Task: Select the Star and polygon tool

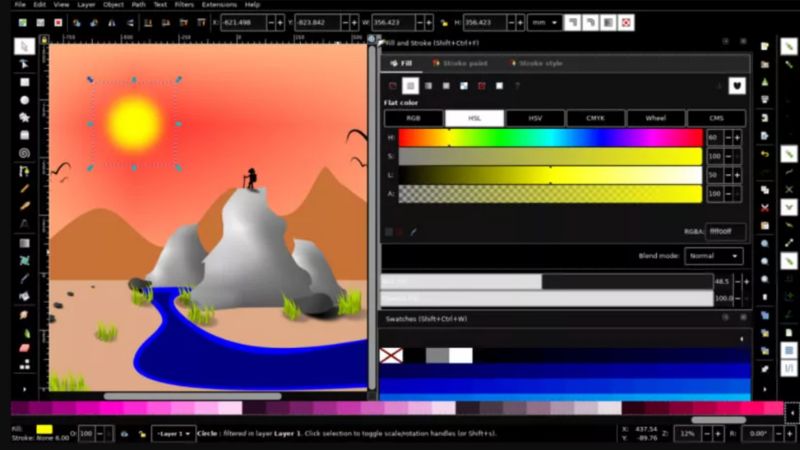Action: tap(24, 117)
